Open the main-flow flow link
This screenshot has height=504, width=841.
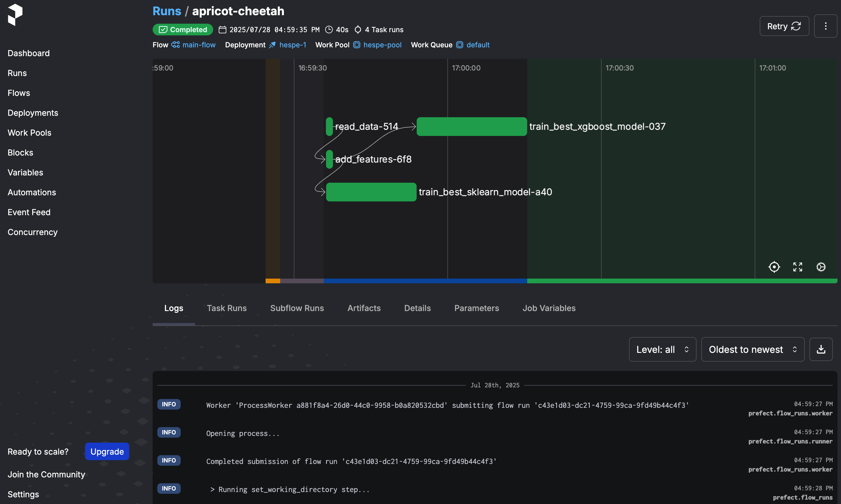pyautogui.click(x=199, y=45)
